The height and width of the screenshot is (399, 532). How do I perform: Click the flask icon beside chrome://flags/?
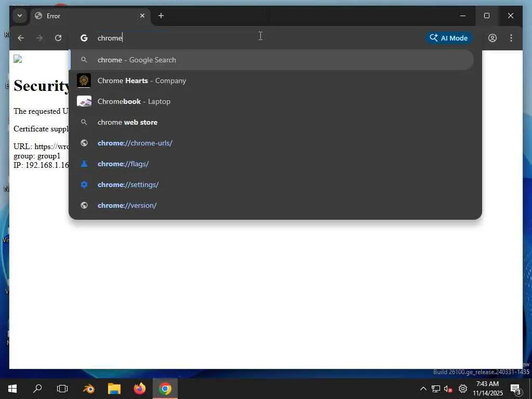click(x=84, y=164)
